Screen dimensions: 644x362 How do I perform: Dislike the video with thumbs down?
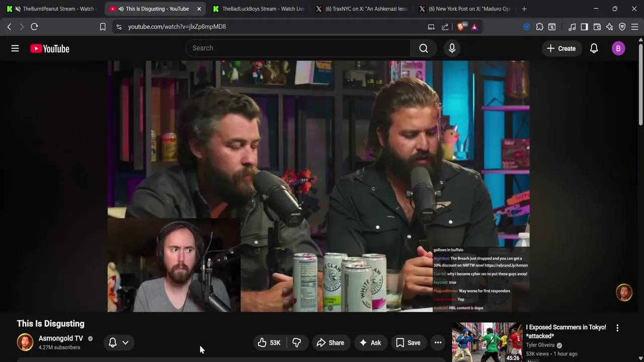[x=297, y=343]
